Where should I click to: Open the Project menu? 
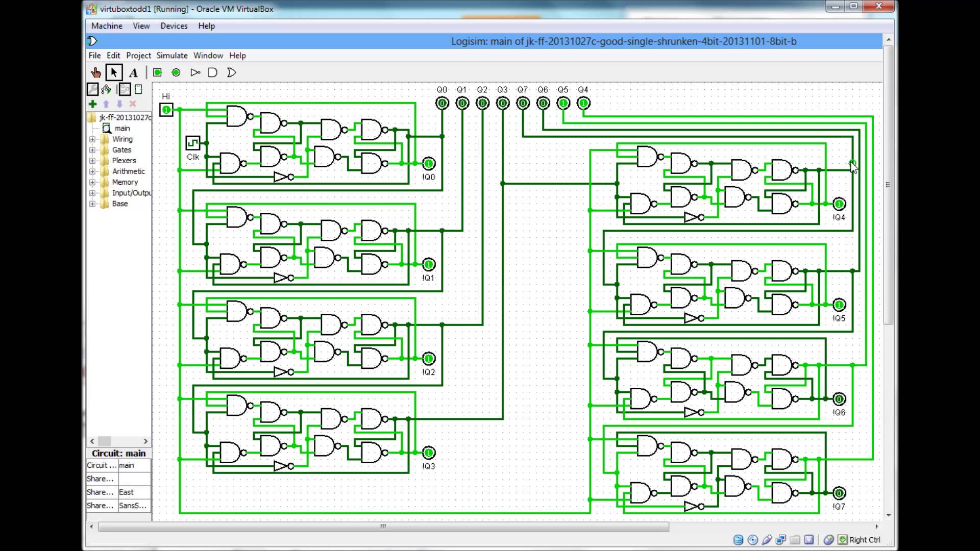coord(138,55)
